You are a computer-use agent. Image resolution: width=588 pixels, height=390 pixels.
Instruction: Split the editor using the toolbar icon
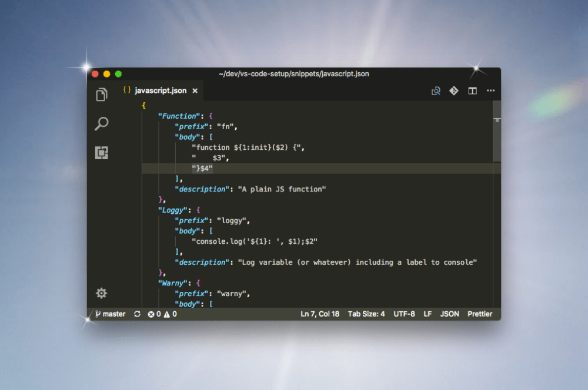pyautogui.click(x=472, y=91)
